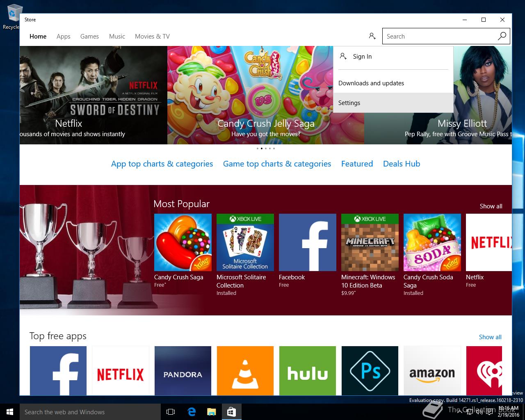Open Netflix Sword of Destiny banner
The image size is (525, 420).
click(x=94, y=95)
